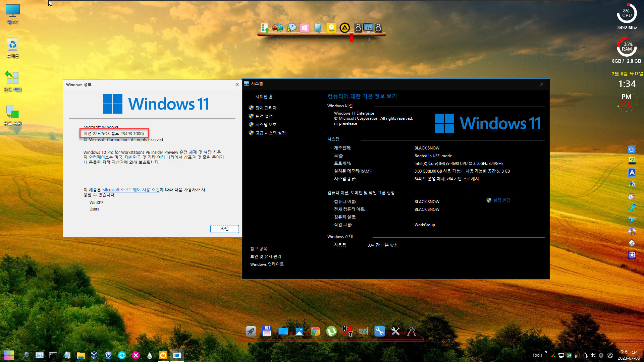
Task: Click the pie chart partition icon on the shelf
Action: [277, 28]
